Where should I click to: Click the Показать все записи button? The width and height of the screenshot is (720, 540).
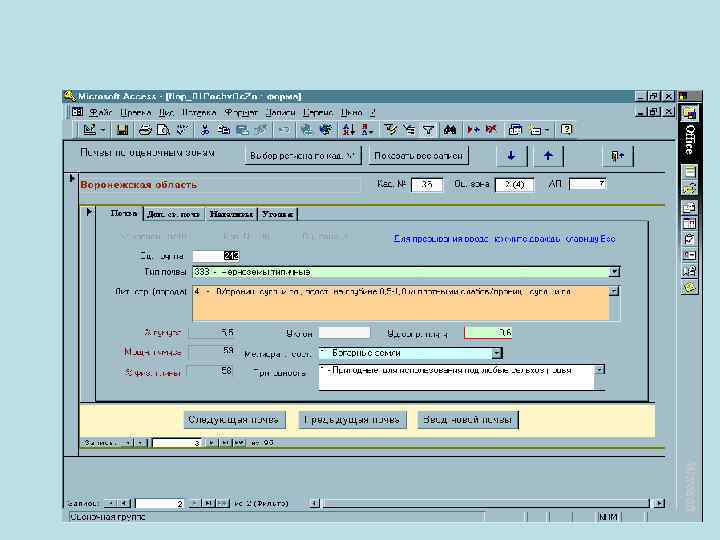[418, 156]
